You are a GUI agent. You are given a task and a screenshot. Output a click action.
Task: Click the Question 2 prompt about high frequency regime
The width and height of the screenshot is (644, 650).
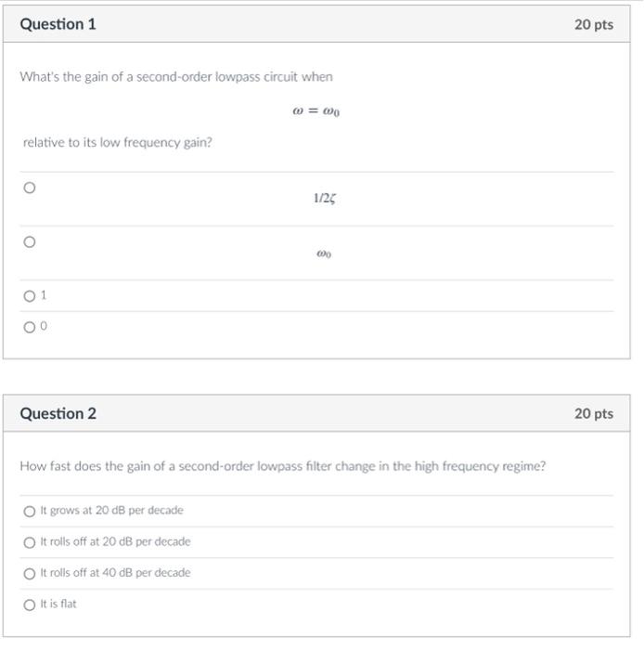point(283,466)
